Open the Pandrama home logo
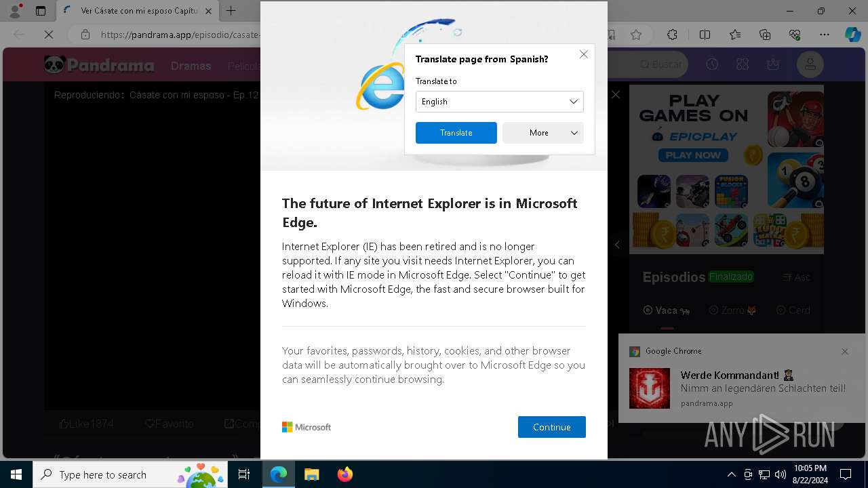Image resolution: width=868 pixels, height=488 pixels. pos(100,65)
